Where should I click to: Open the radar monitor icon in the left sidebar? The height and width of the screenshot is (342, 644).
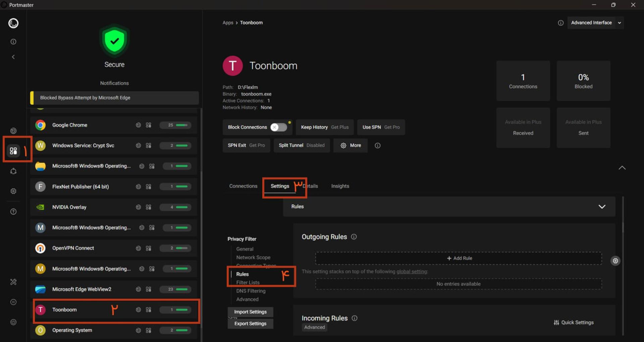[13, 131]
